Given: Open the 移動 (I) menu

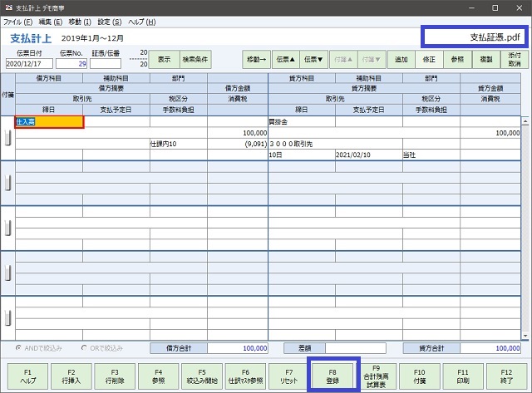Looking at the screenshot, I should (x=80, y=22).
